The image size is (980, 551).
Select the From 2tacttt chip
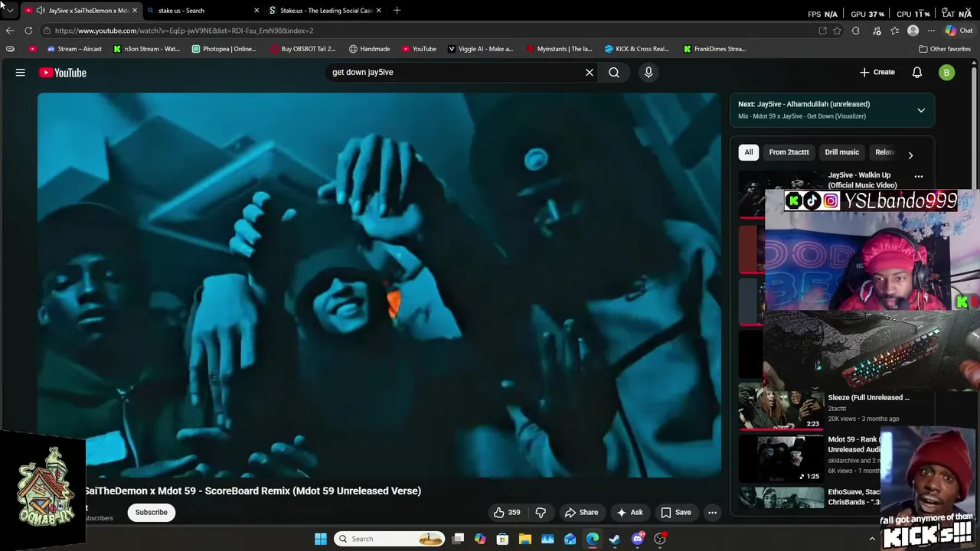tap(789, 152)
